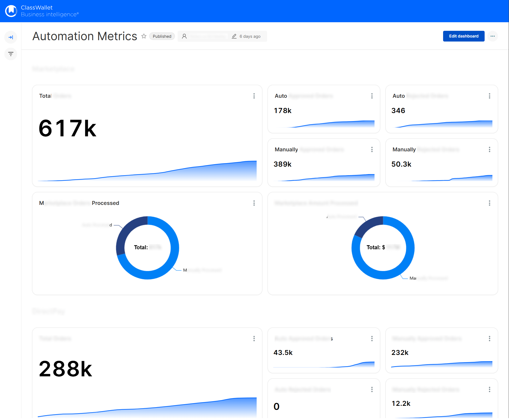
Task: Click the owner avatar icon beside the title
Action: pyautogui.click(x=184, y=36)
